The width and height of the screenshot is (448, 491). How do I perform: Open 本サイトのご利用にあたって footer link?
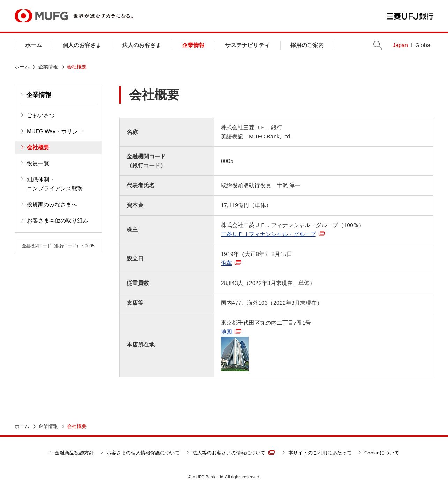click(320, 453)
